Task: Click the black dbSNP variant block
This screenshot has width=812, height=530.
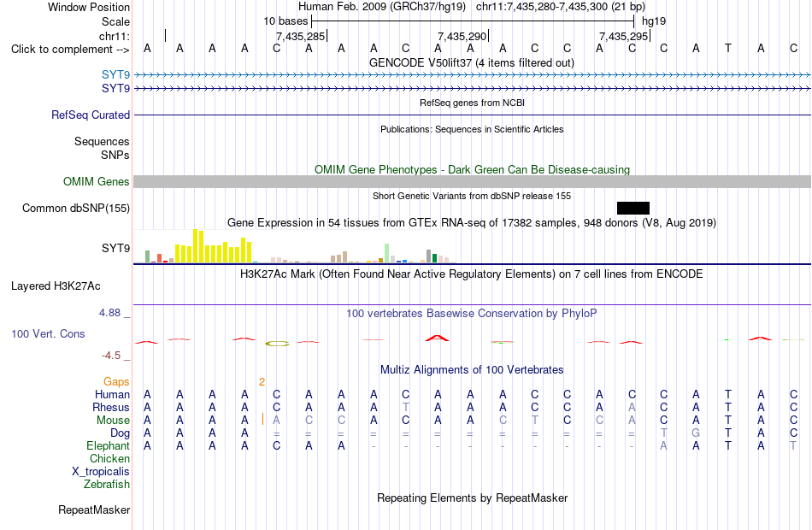Action: [633, 209]
